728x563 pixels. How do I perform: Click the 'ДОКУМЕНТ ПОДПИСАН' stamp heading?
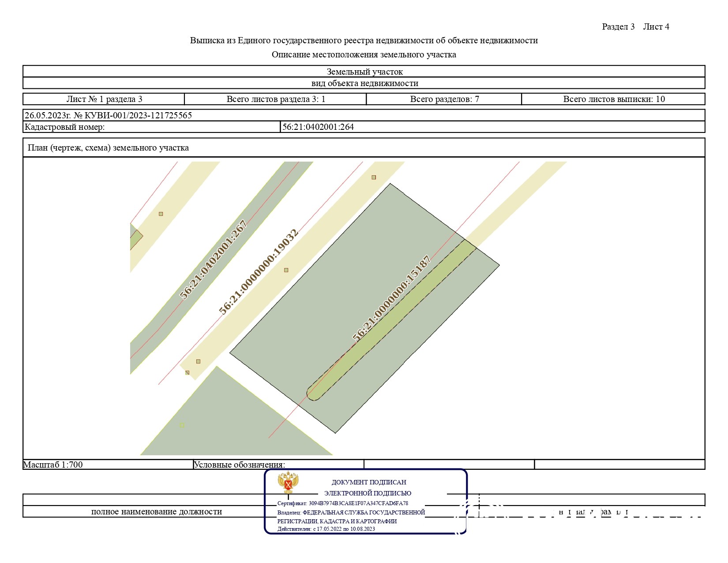pos(369,482)
